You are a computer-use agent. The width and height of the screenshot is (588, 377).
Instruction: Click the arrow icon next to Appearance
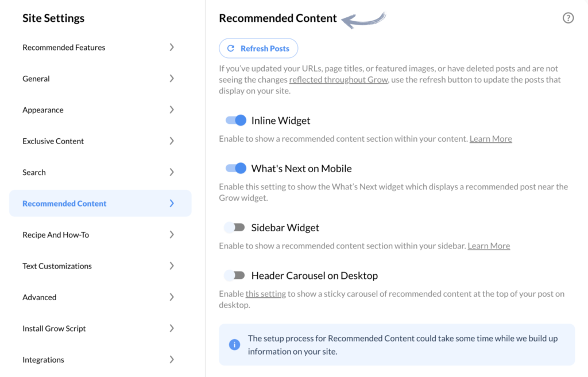[x=172, y=110]
